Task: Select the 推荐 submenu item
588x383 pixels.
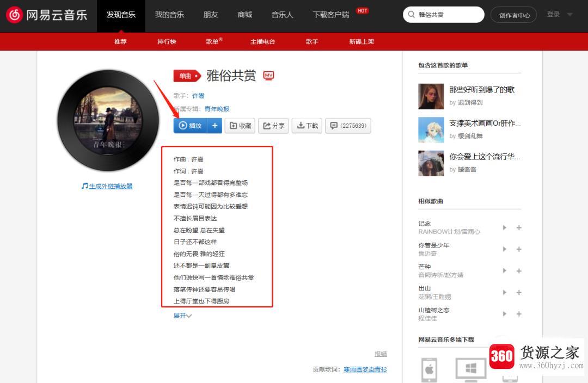Action: (120, 41)
